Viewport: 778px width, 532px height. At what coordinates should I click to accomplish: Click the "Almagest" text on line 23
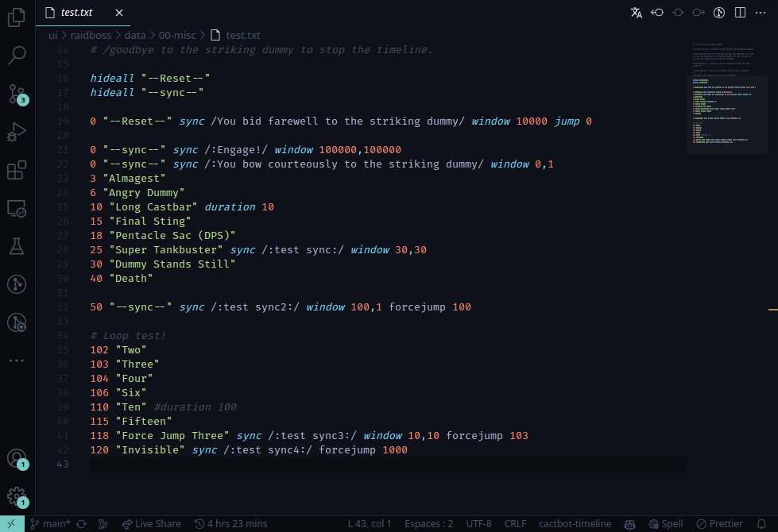point(134,179)
